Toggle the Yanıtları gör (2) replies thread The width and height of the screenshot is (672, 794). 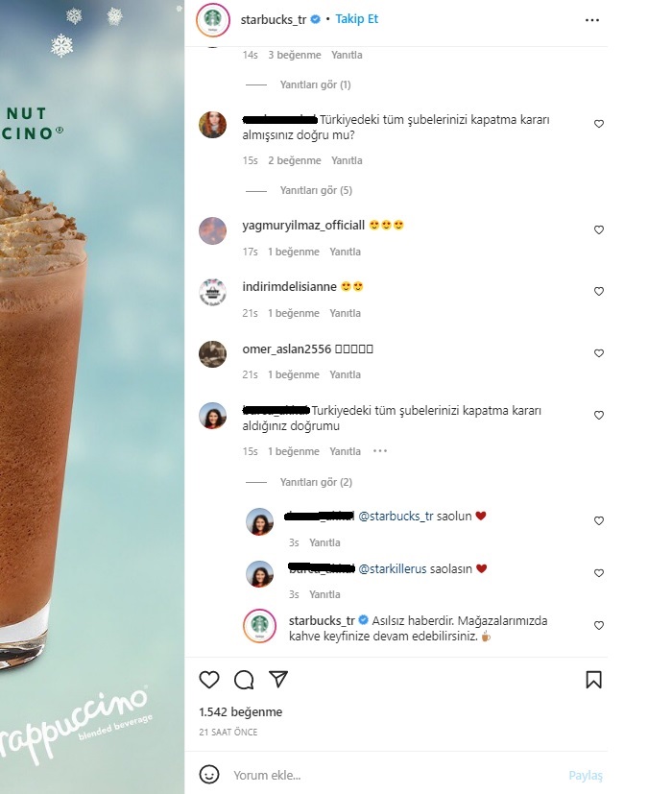(316, 482)
